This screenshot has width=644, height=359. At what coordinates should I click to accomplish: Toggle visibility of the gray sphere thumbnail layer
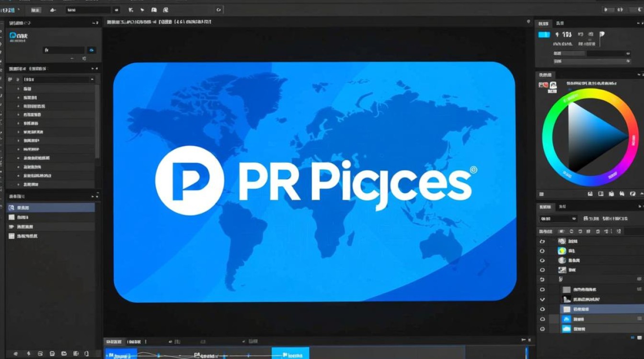542,260
